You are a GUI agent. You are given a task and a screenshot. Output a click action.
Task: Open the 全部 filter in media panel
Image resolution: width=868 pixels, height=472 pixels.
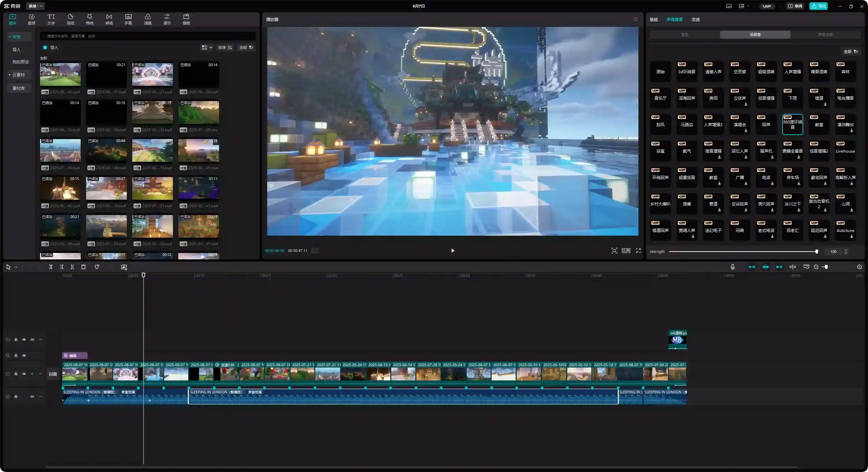coord(246,47)
